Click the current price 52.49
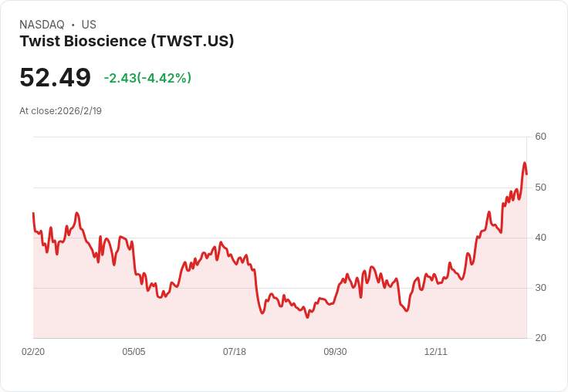The width and height of the screenshot is (568, 392). click(x=55, y=77)
